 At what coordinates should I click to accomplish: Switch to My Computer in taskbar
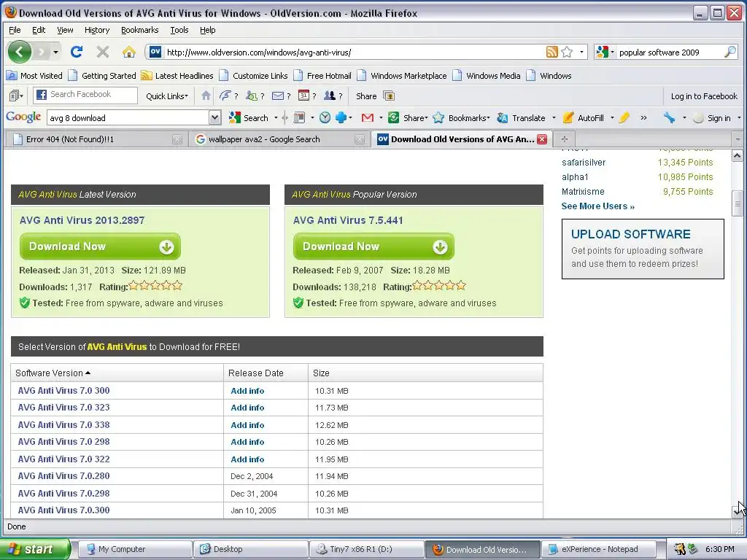135,549
